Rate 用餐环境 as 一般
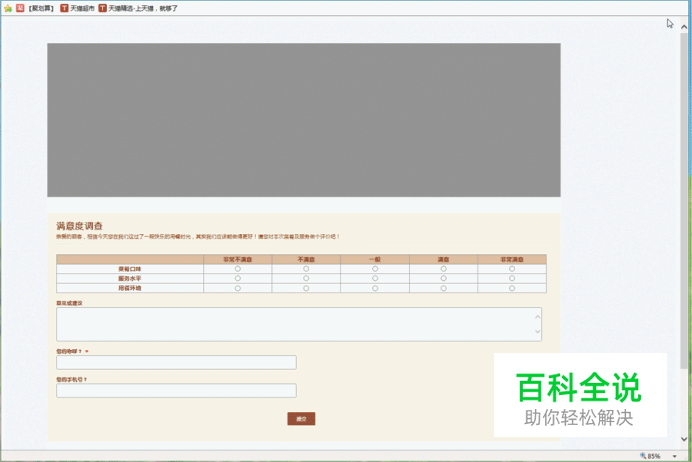Image resolution: width=692 pixels, height=462 pixels. (375, 288)
